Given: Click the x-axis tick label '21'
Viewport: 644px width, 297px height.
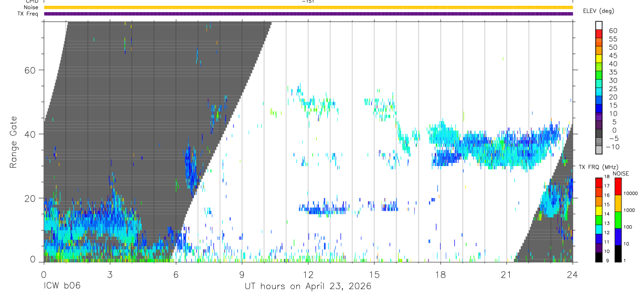Looking at the screenshot, I should [506, 274].
